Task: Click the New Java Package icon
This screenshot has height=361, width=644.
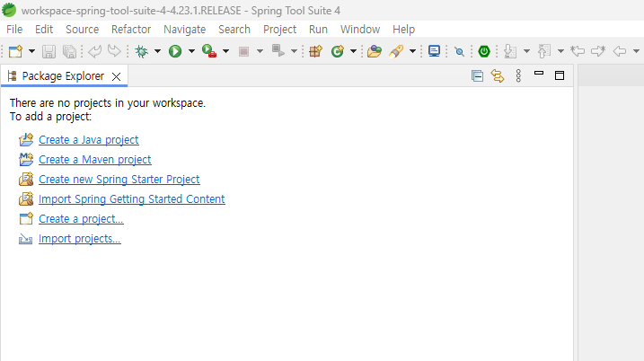Action: 316,51
